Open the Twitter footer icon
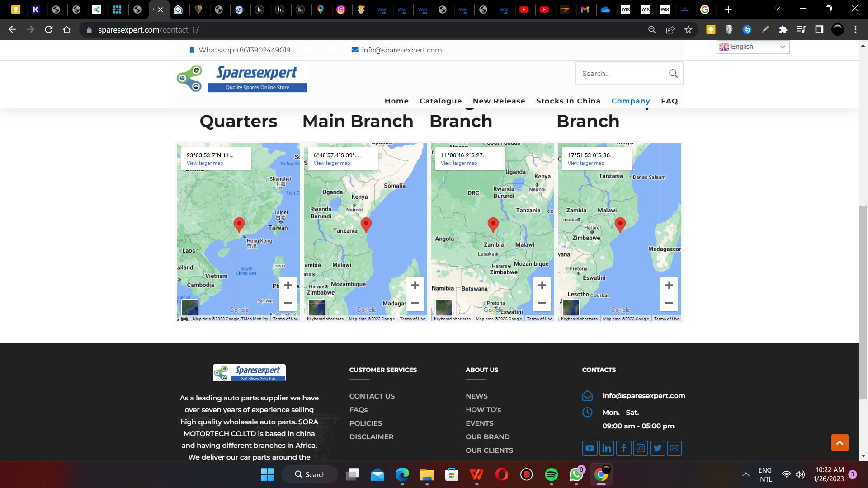The width and height of the screenshot is (868, 488). (657, 448)
